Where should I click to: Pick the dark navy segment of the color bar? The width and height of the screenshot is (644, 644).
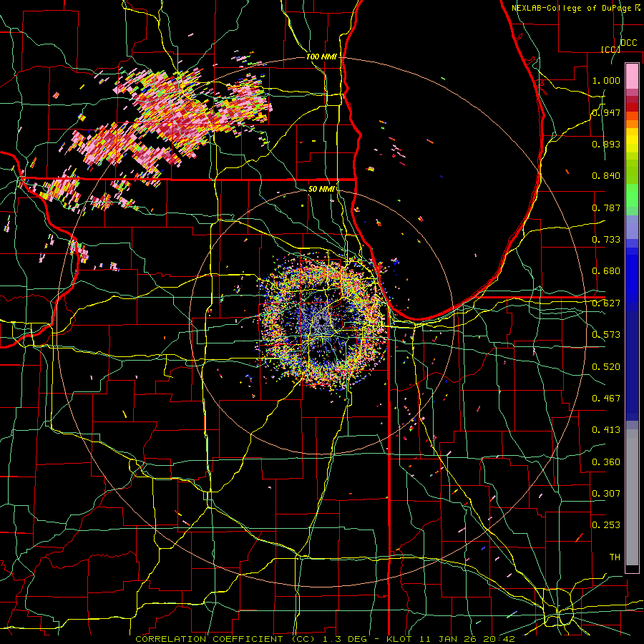tap(632, 366)
